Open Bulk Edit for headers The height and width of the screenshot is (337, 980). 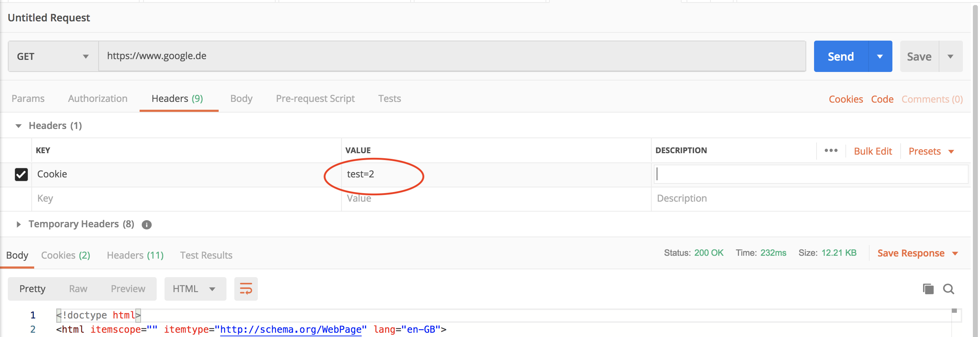coord(873,151)
